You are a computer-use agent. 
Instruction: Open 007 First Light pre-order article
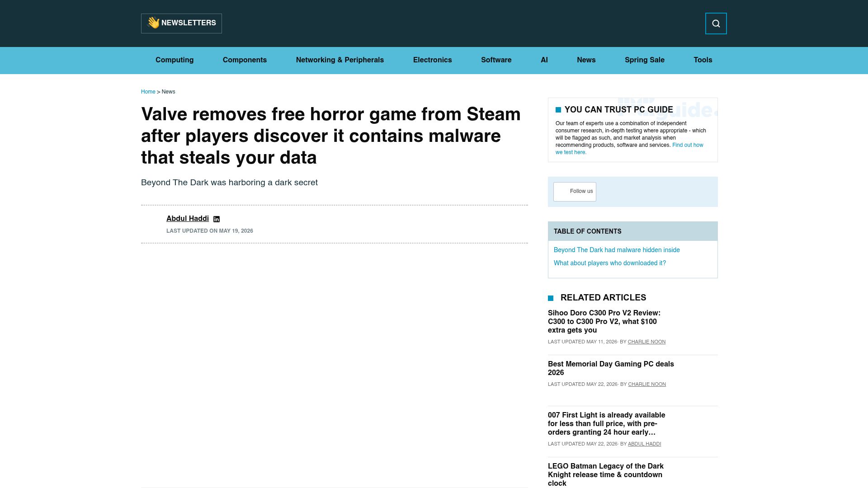point(606,423)
